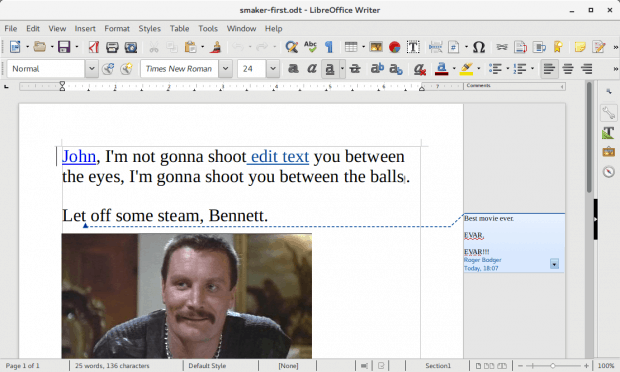Expand standard toolbar overflow chevron
Image resolution: width=620 pixels, height=372 pixels.
pos(615,47)
